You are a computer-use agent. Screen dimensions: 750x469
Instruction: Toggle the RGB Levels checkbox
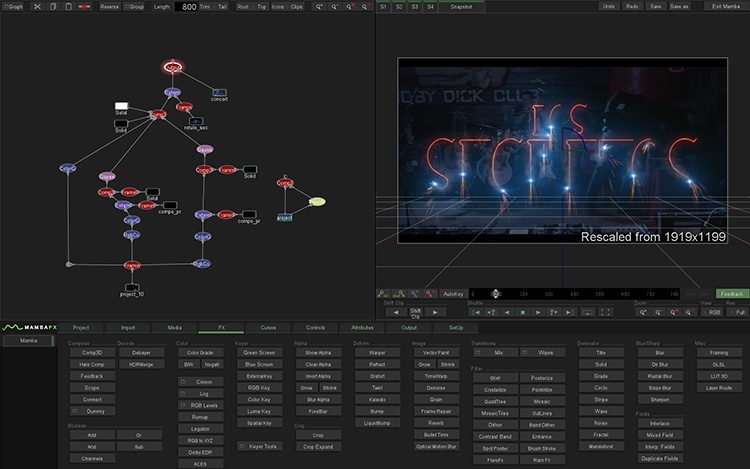pos(183,405)
